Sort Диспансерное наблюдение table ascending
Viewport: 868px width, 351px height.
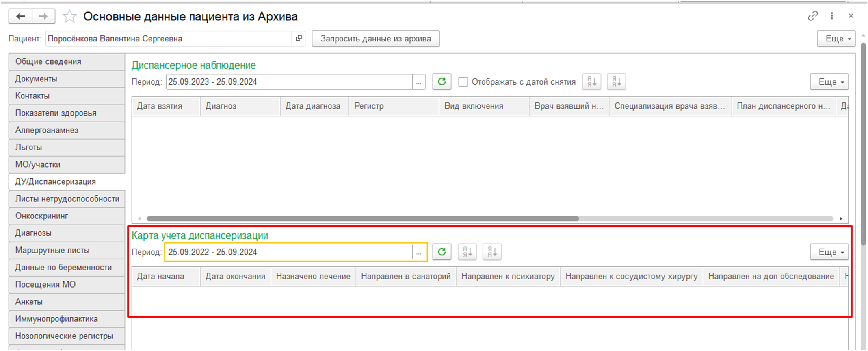(x=591, y=82)
